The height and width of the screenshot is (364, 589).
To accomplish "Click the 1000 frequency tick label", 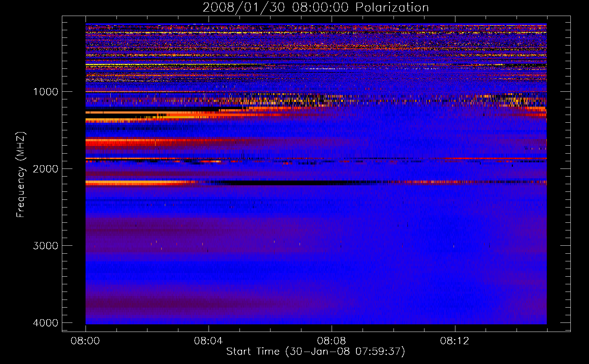I will pyautogui.click(x=46, y=92).
